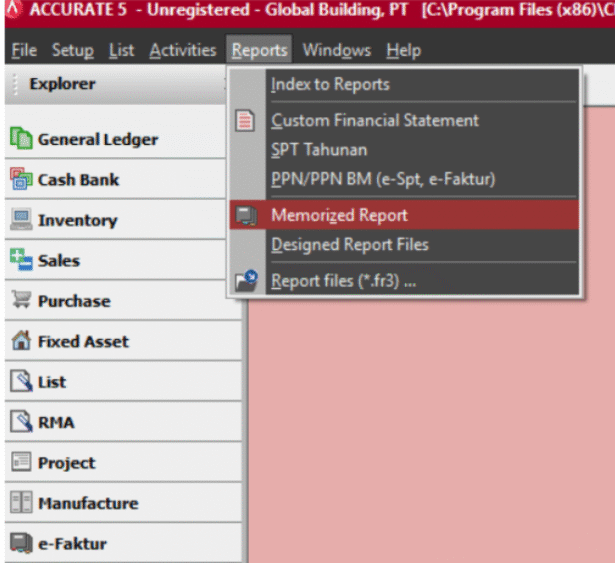Click the General Ledger icon in Explorer
Screen dimensions: 615x563
pos(21,138)
